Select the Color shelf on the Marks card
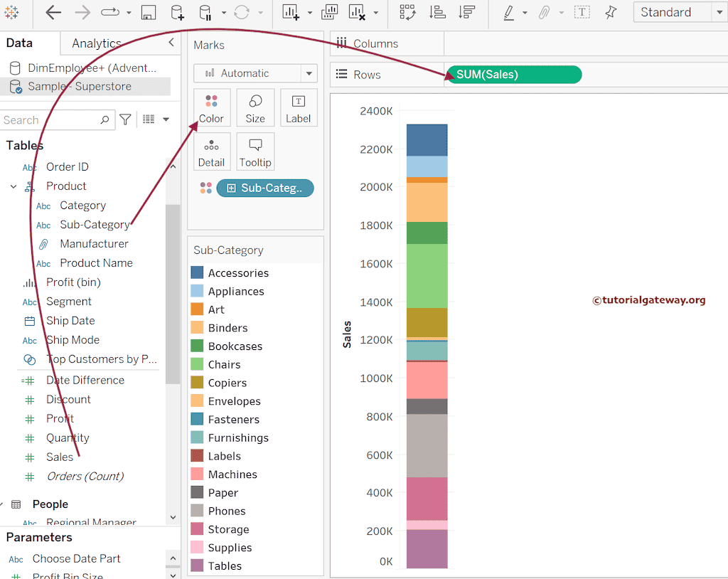The width and height of the screenshot is (728, 579). (x=211, y=107)
